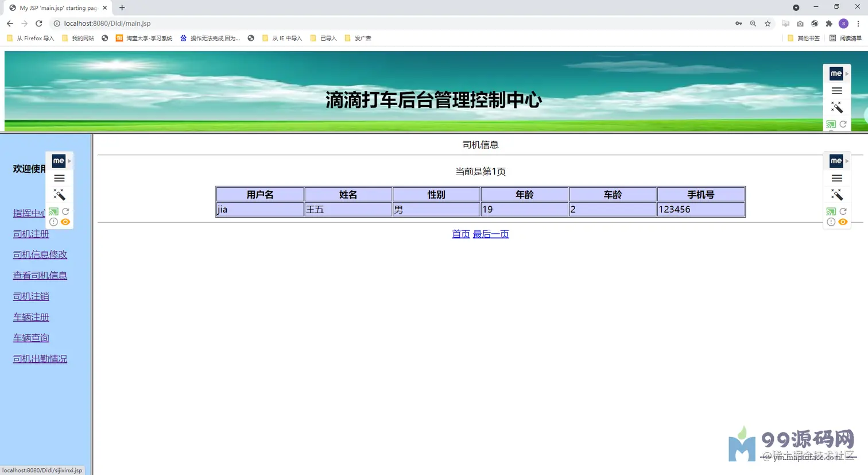
Task: Bookmark this page with the star icon
Action: pos(768,24)
